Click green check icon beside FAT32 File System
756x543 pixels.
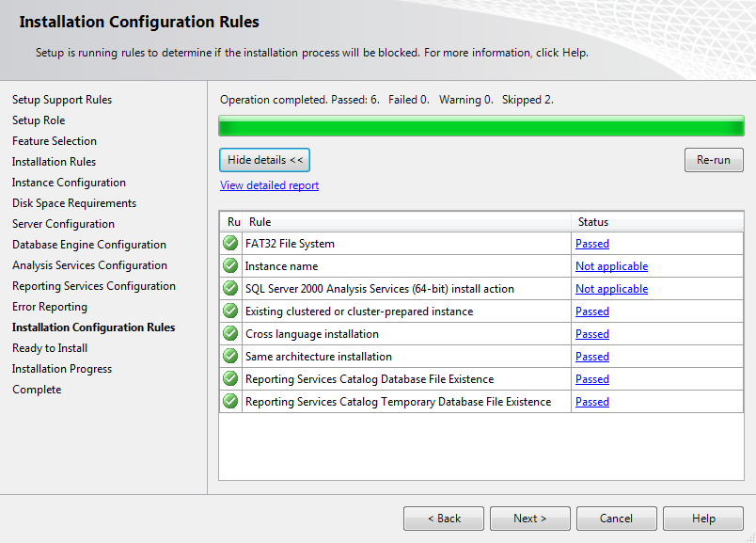(230, 244)
